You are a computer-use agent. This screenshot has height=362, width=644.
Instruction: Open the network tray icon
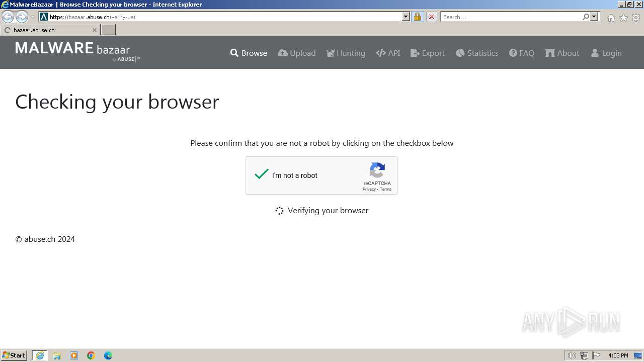[x=584, y=355]
